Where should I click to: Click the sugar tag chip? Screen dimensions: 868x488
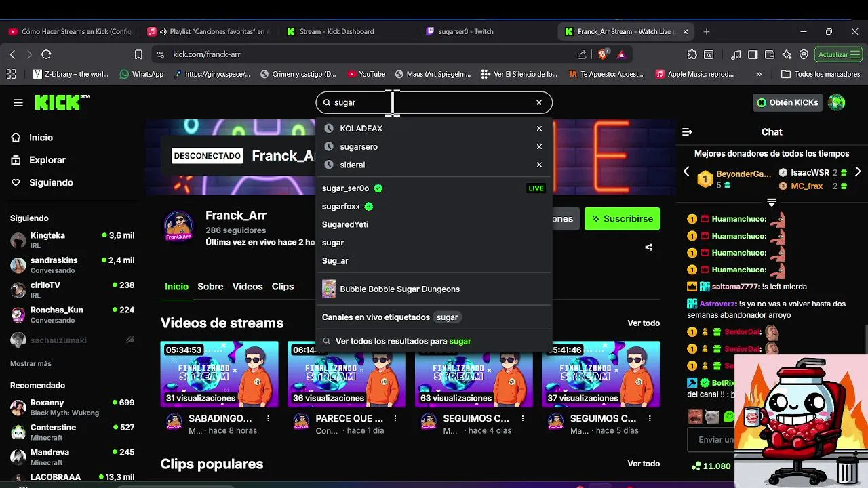coord(447,317)
